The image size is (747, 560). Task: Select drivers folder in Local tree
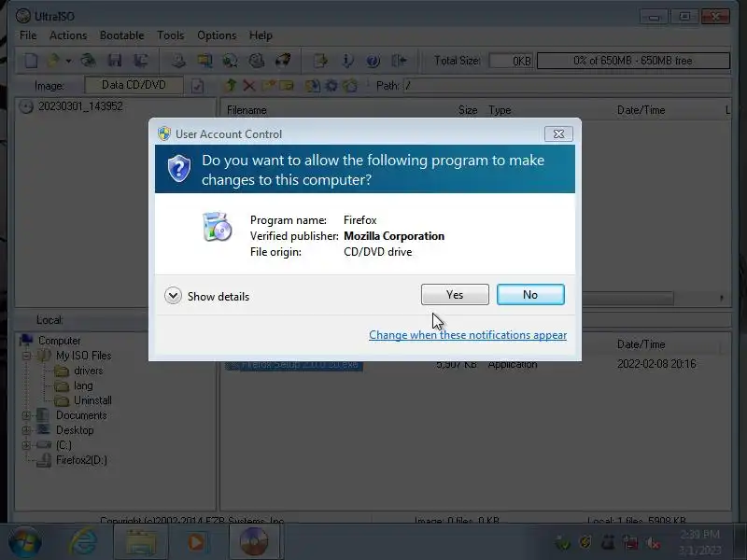(x=88, y=371)
